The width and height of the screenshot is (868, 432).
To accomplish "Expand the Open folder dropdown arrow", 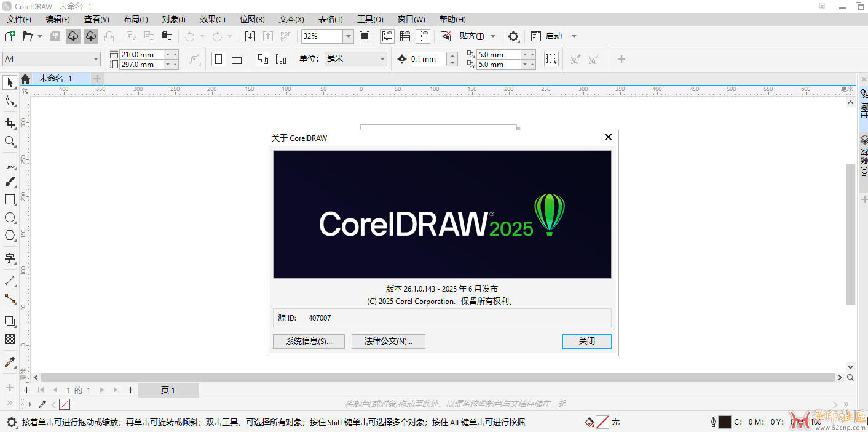I will pyautogui.click(x=40, y=36).
